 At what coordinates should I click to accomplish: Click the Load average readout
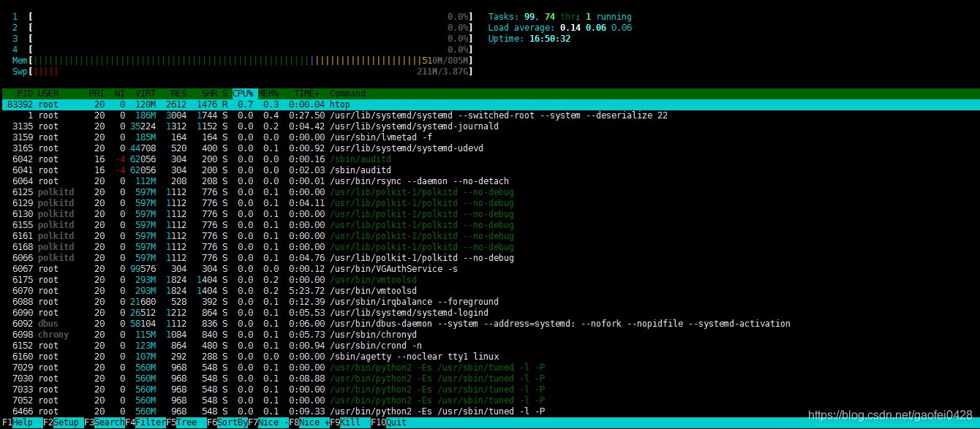560,28
